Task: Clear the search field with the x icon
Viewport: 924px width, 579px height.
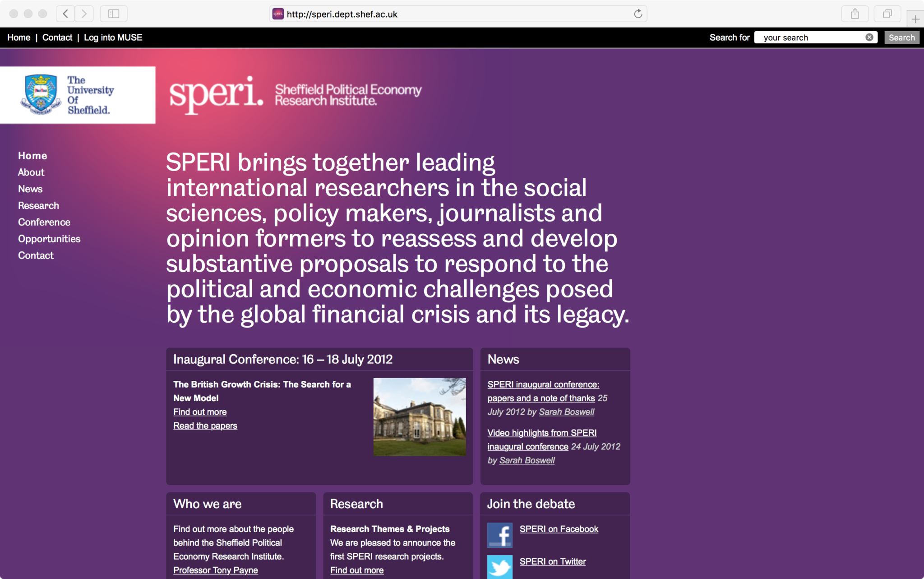Action: point(869,37)
